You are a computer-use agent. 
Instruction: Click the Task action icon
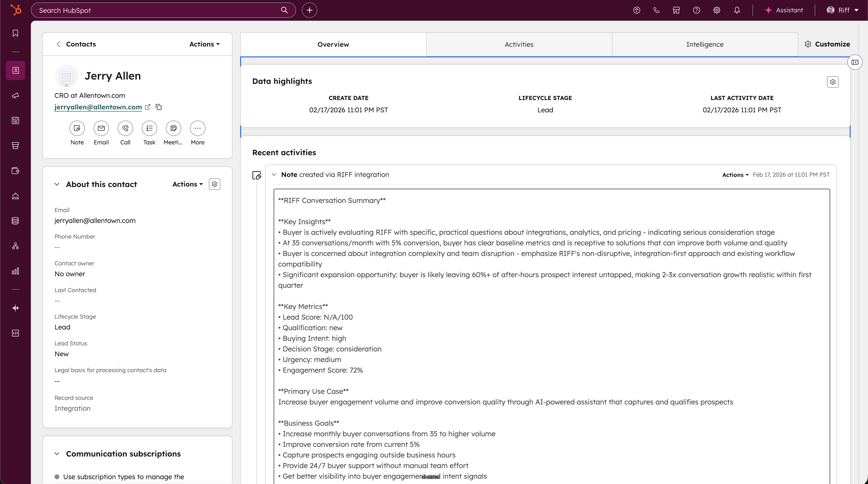tap(149, 128)
